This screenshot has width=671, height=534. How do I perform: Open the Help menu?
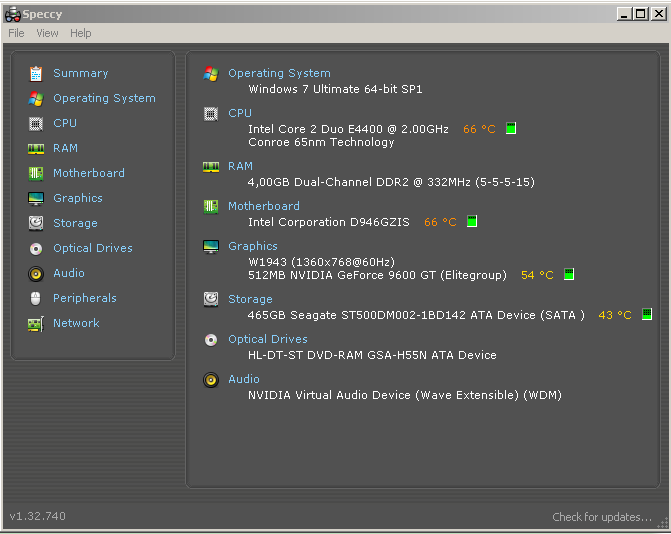(x=80, y=33)
